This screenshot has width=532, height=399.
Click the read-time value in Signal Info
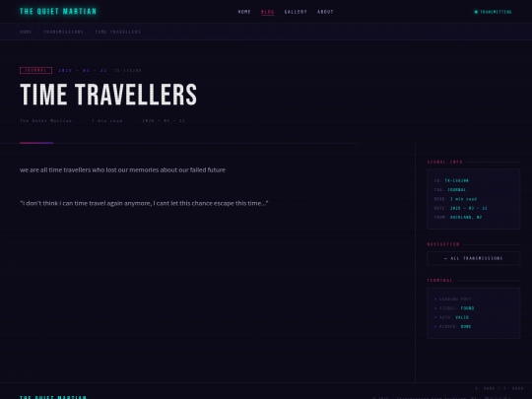463,199
